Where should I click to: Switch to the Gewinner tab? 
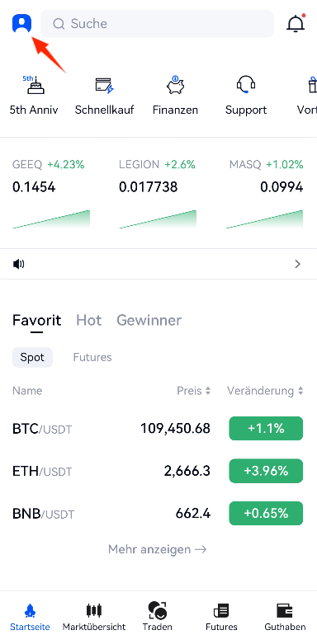149,320
